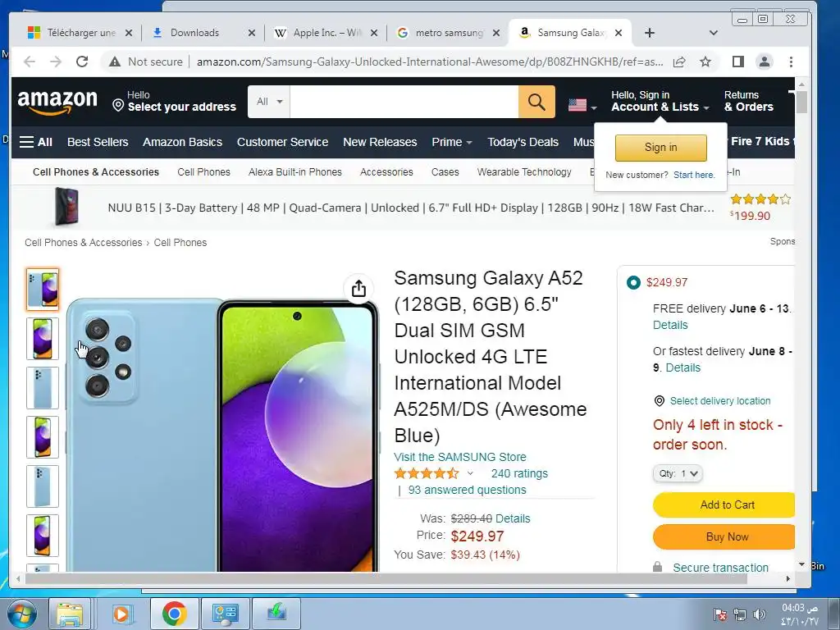840x630 pixels.
Task: Click the orange search magnifier button
Action: [x=536, y=101]
